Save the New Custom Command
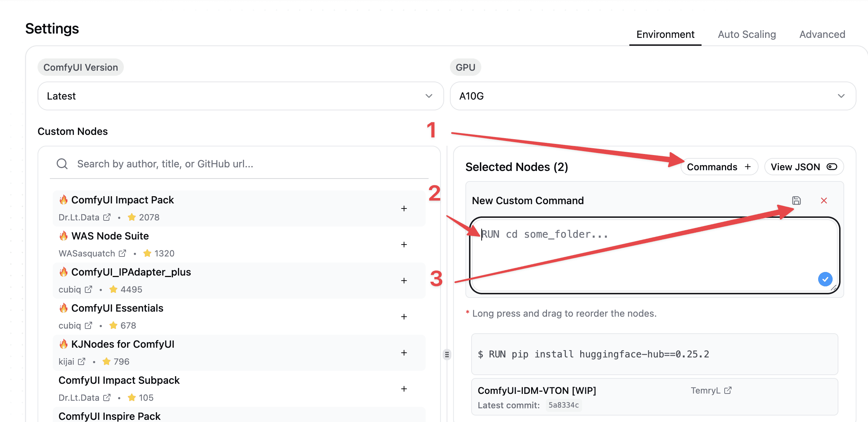This screenshot has height=422, width=868. [x=796, y=201]
